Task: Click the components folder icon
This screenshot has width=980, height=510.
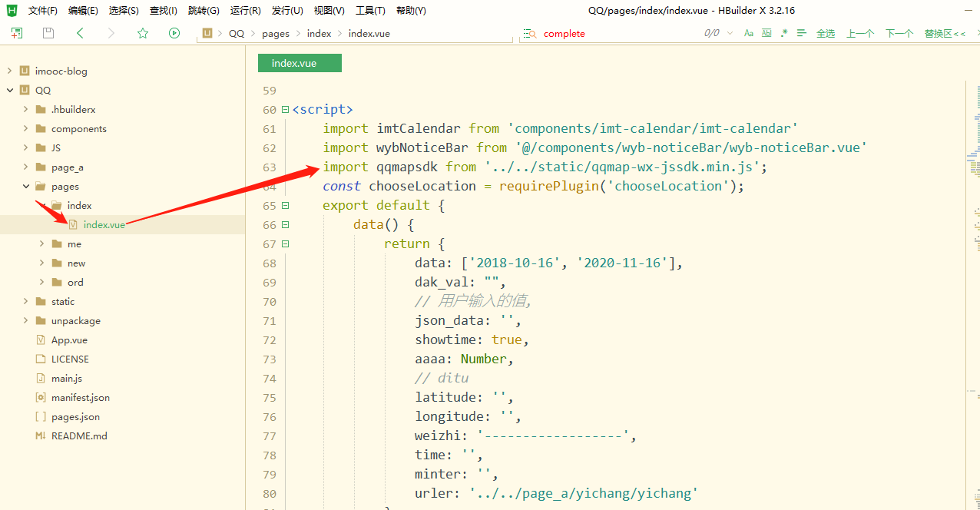Action: 41,128
